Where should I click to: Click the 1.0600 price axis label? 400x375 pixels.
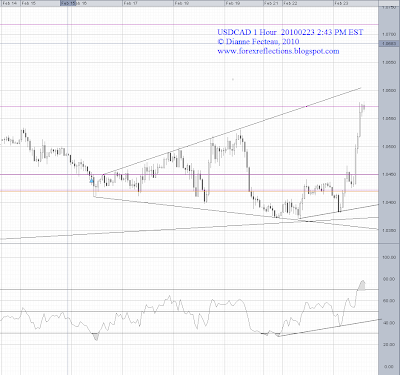(389, 90)
